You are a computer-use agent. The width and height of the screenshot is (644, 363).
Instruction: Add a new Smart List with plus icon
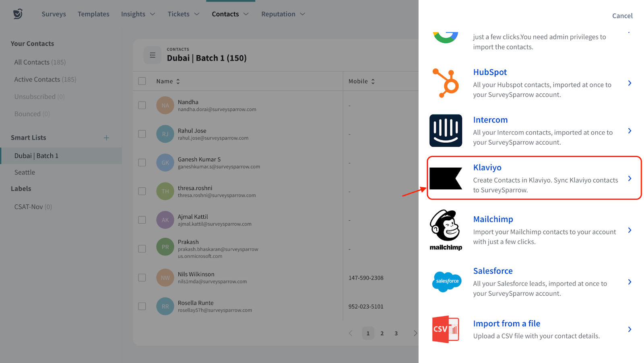(x=106, y=138)
